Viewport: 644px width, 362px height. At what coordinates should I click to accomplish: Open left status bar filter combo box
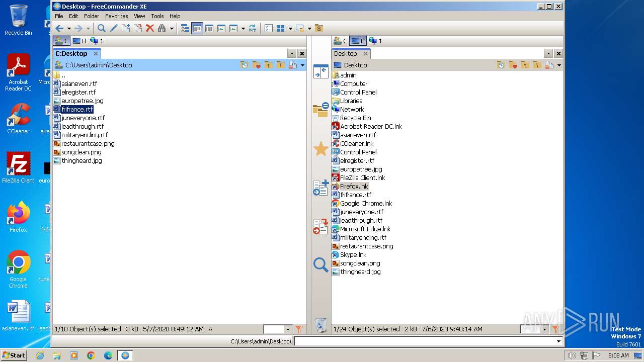pyautogui.click(x=278, y=329)
